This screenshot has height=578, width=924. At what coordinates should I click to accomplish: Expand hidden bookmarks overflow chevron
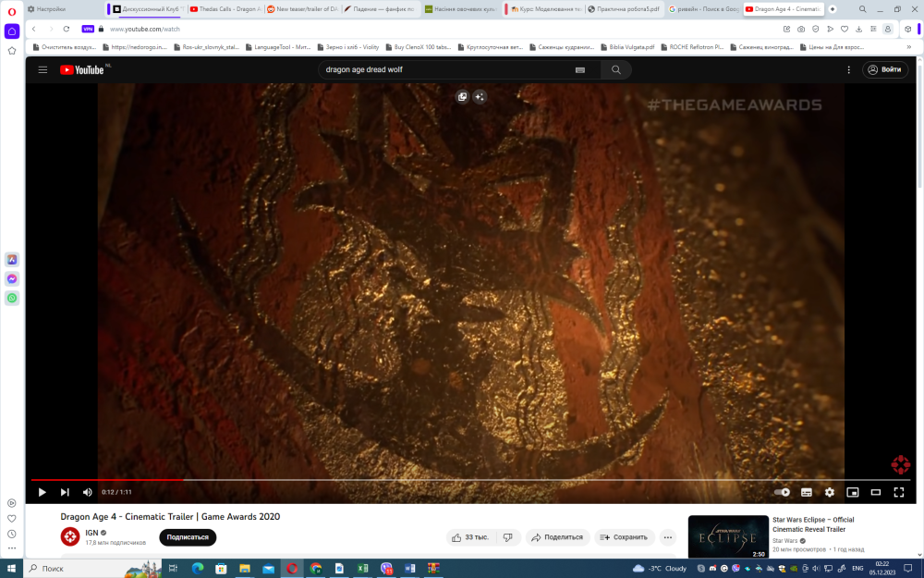(x=907, y=46)
